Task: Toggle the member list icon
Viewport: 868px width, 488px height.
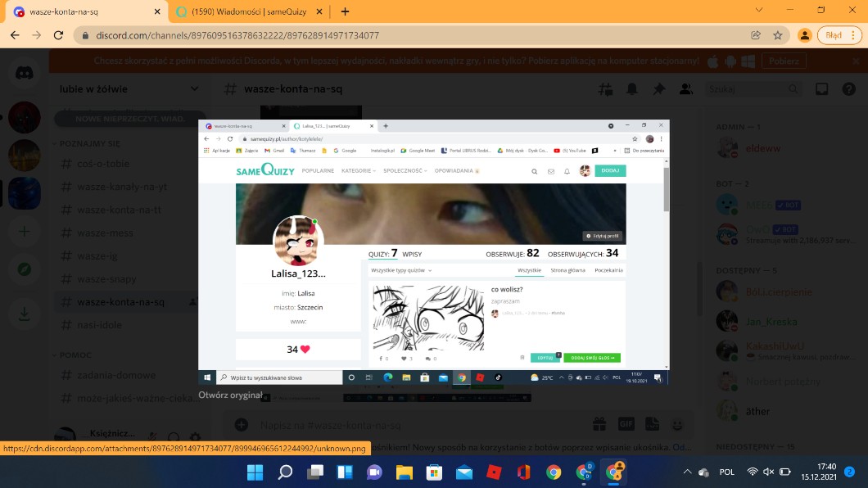Action: tap(685, 89)
